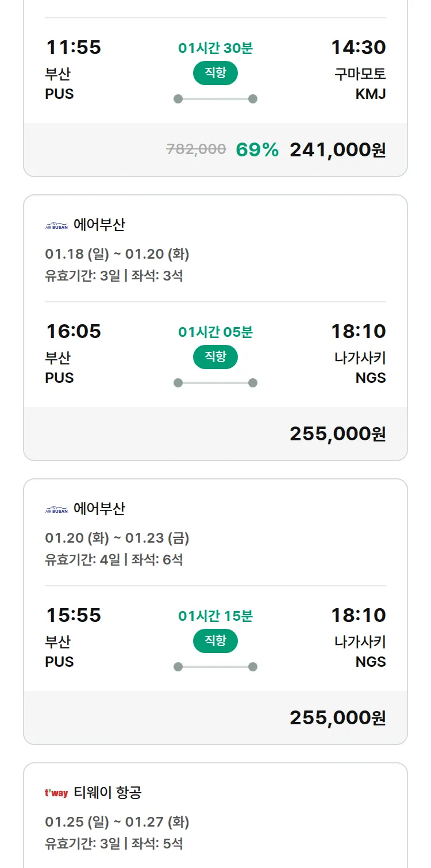Tap the 직항 badge on the Kumamoto flight

[x=215, y=73]
